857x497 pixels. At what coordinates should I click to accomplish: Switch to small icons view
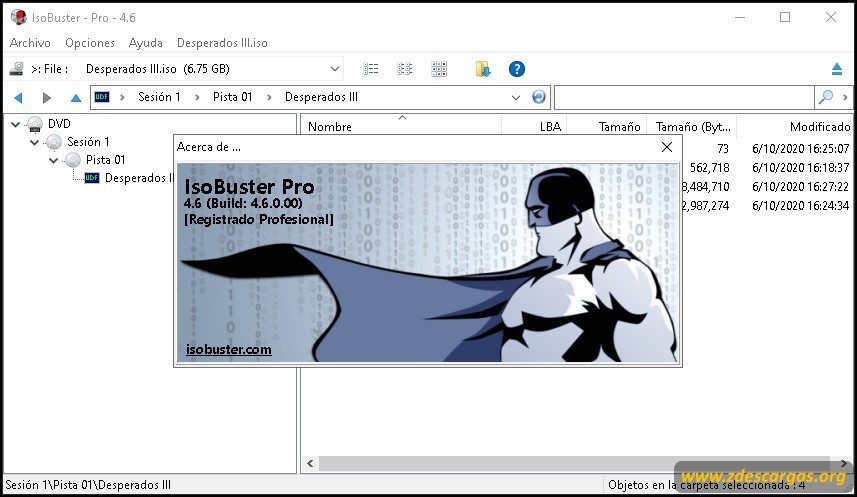[404, 69]
